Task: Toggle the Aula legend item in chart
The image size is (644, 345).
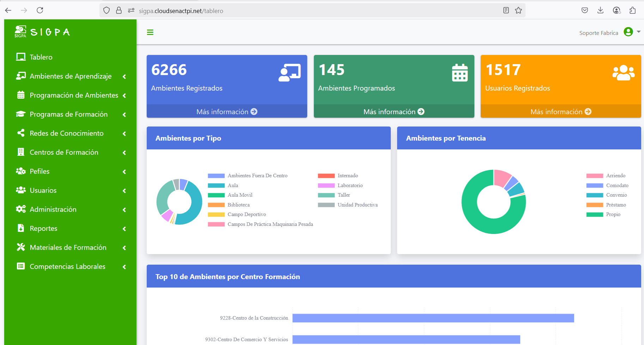Action: pyautogui.click(x=233, y=185)
